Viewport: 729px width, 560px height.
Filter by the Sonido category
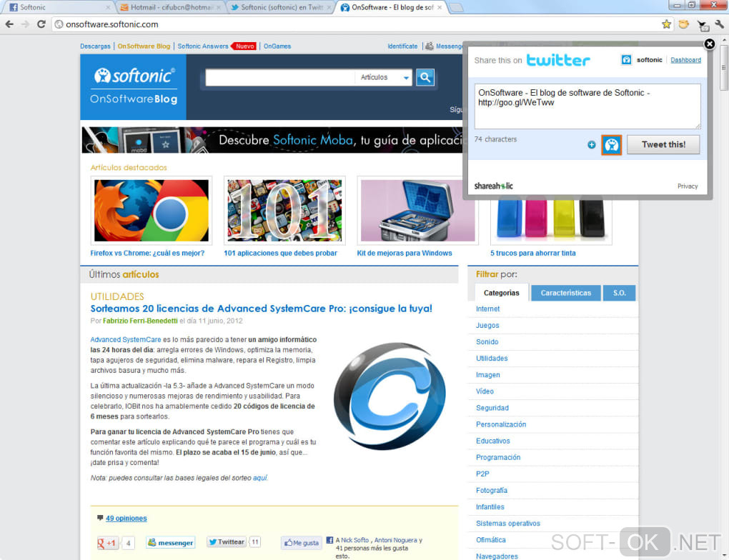[x=487, y=341]
